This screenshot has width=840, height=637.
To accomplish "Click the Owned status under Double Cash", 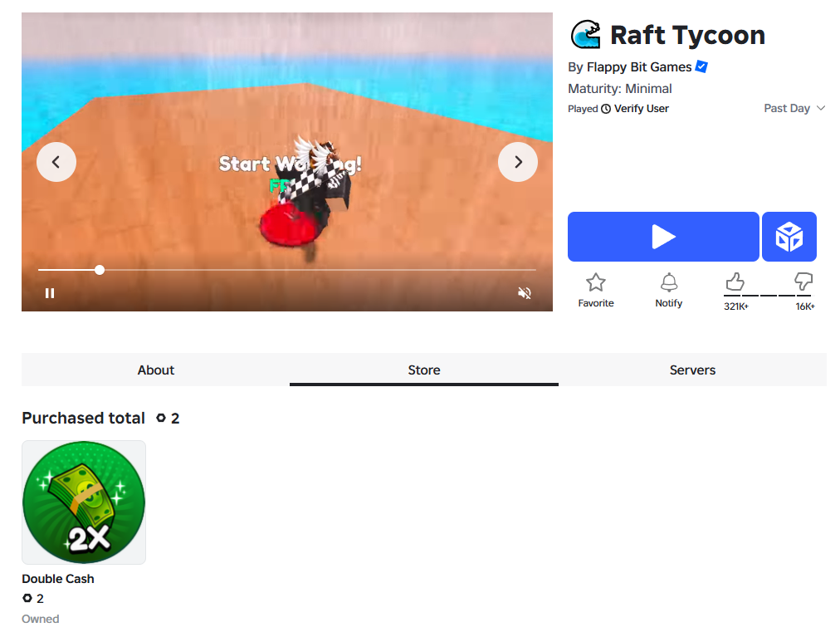I will (x=41, y=620).
